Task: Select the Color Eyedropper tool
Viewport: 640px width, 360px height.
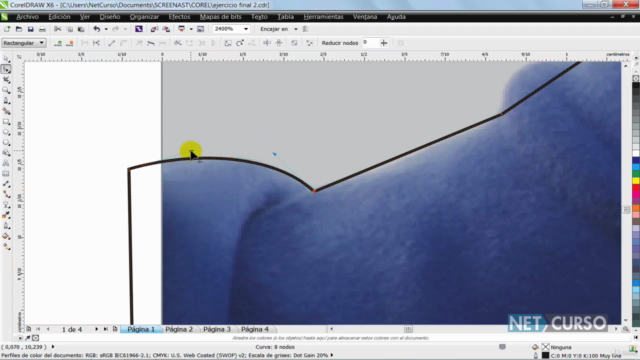Action: [6, 216]
